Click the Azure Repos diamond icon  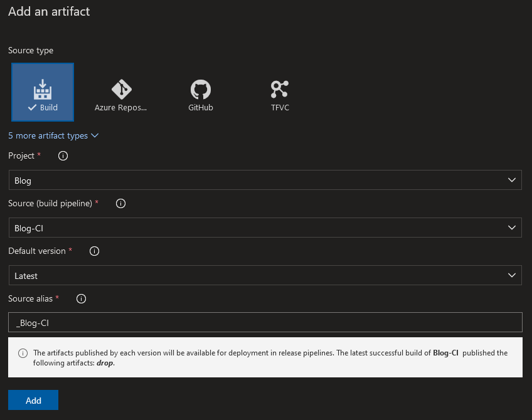click(x=120, y=88)
